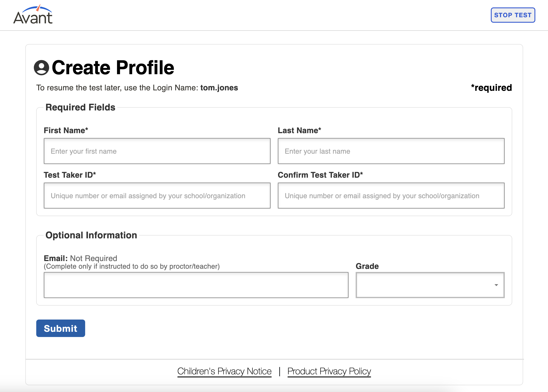Focus the Last Name input field
Screen dimensions: 548x392
pos(391,151)
